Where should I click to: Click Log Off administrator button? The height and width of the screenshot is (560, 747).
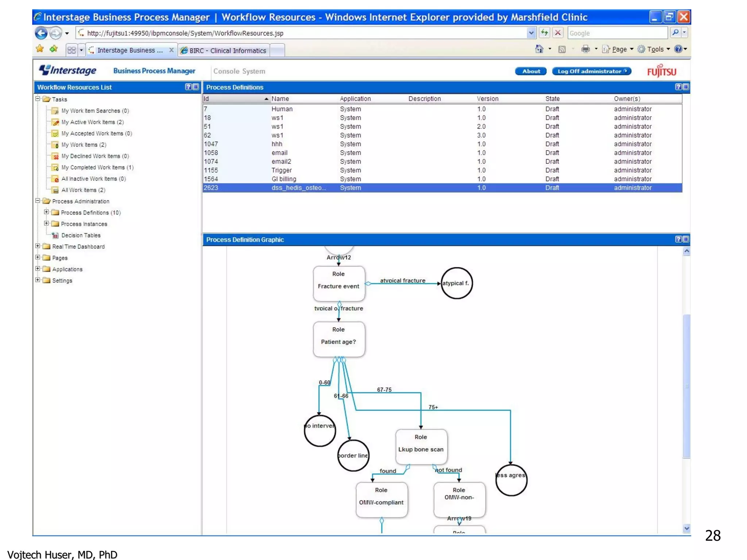591,71
